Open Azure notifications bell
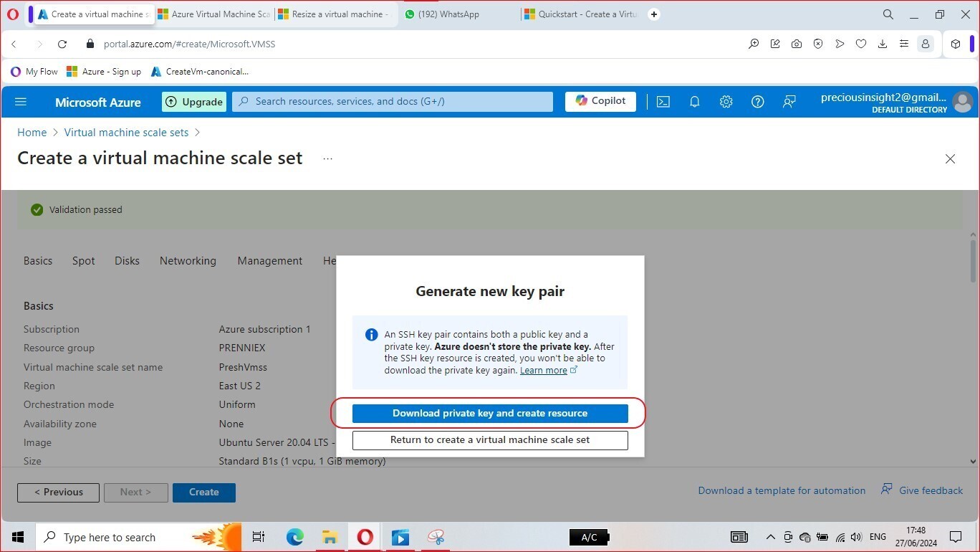Image resolution: width=980 pixels, height=552 pixels. click(694, 102)
